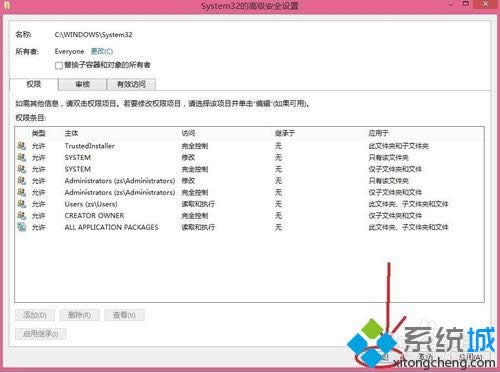
Task: Click the 启用继承(I) button
Action: (x=41, y=334)
